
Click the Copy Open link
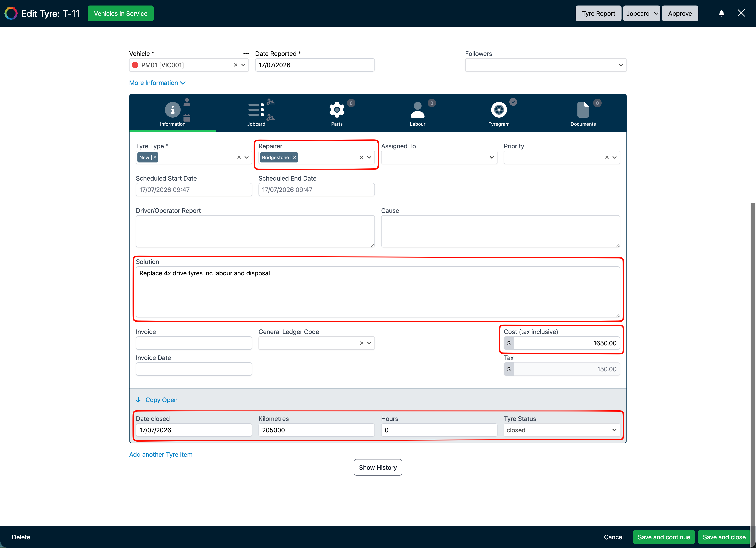(x=161, y=400)
